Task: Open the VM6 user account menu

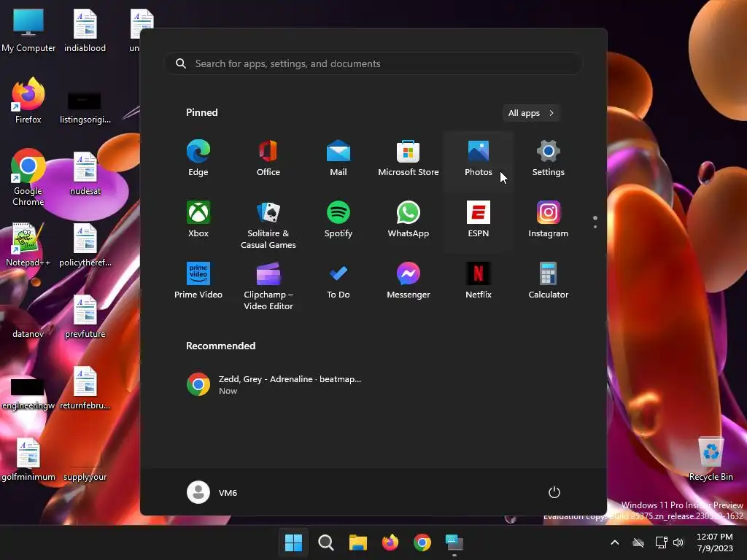Action: coord(212,492)
